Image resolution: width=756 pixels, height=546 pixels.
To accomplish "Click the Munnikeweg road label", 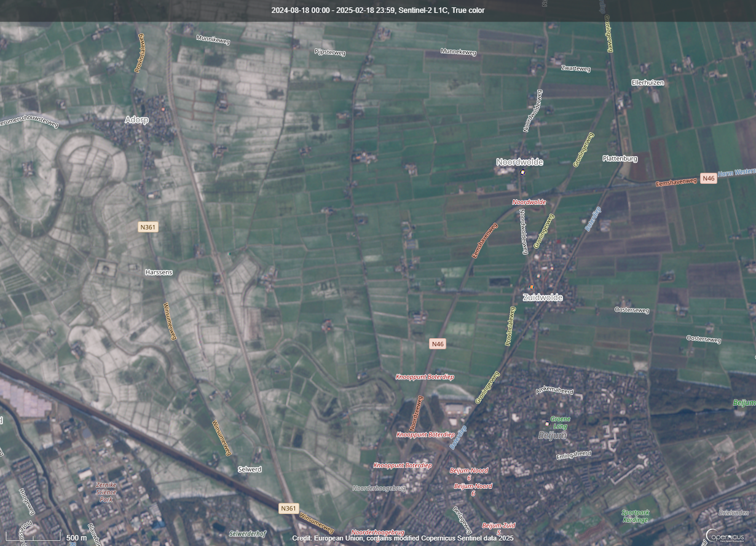I will [213, 39].
